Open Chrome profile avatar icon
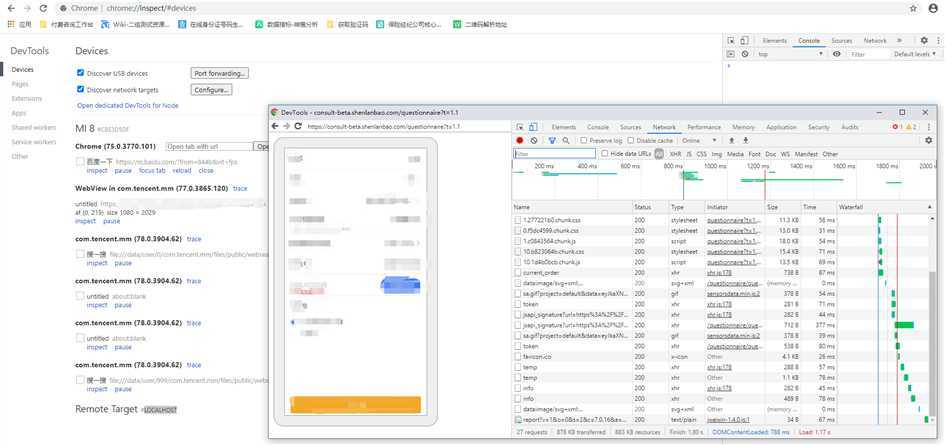 click(x=934, y=8)
